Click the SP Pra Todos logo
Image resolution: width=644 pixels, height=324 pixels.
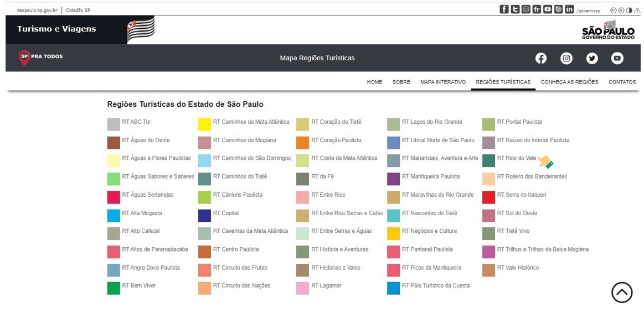pyautogui.click(x=40, y=58)
